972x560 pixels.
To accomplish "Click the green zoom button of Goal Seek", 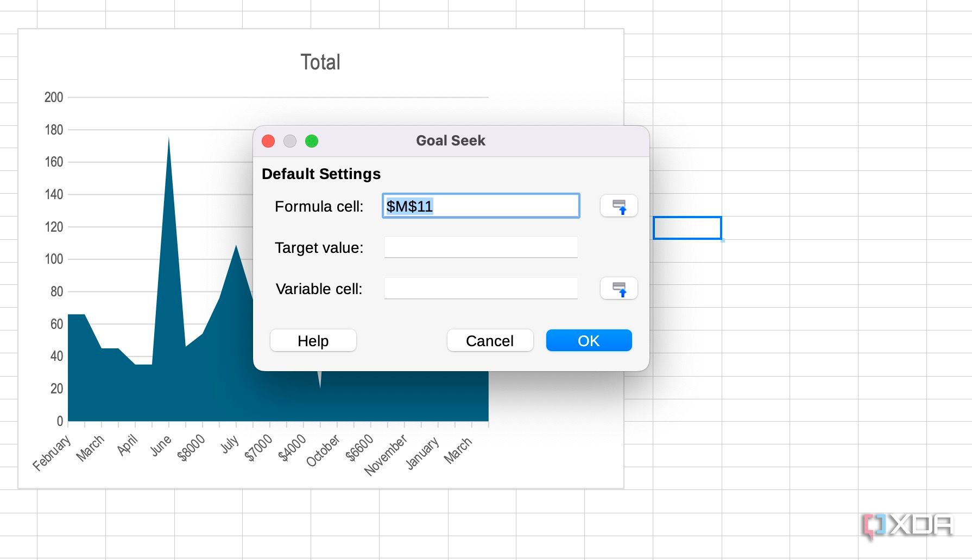I will [x=312, y=141].
